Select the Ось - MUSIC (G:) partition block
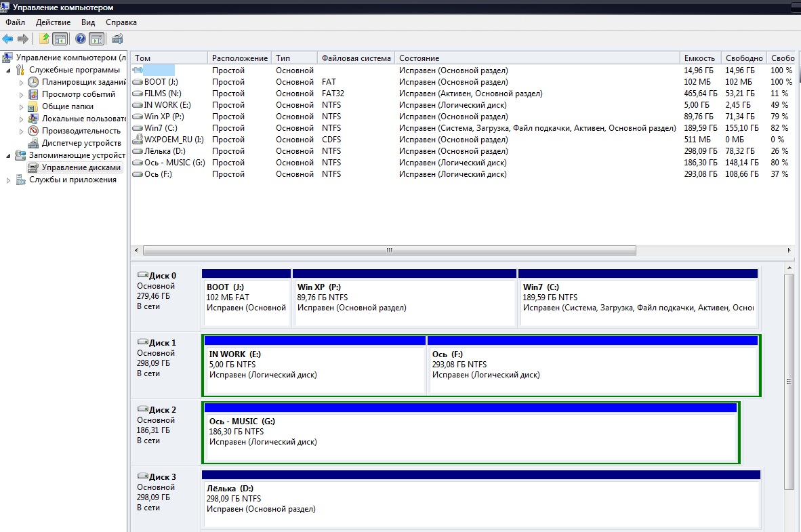Screen dimensions: 801x532 [470, 437]
